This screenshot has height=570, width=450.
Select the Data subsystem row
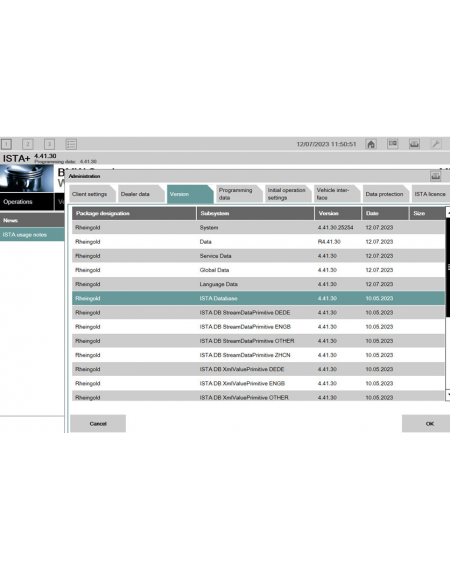(258, 242)
